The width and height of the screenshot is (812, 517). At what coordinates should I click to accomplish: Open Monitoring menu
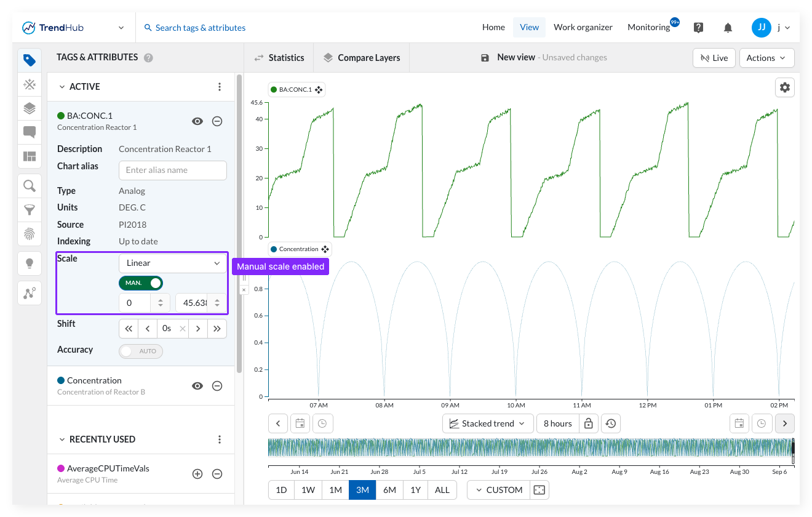pyautogui.click(x=649, y=27)
